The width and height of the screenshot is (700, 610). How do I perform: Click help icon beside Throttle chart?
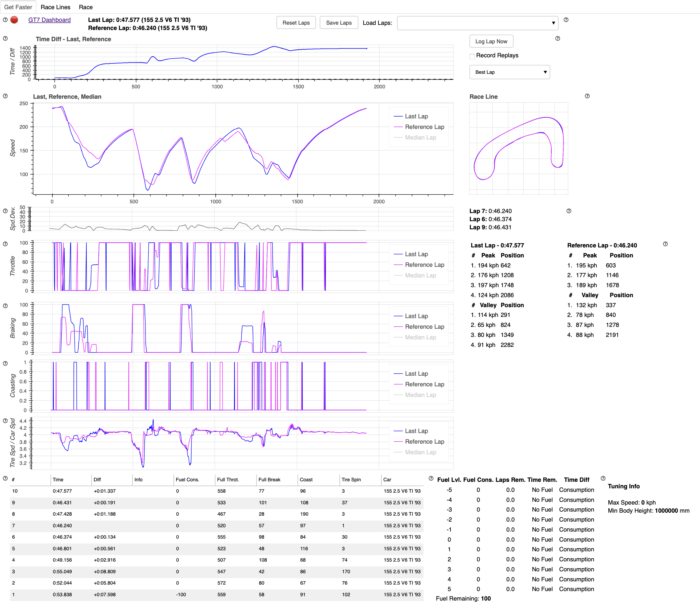5,244
